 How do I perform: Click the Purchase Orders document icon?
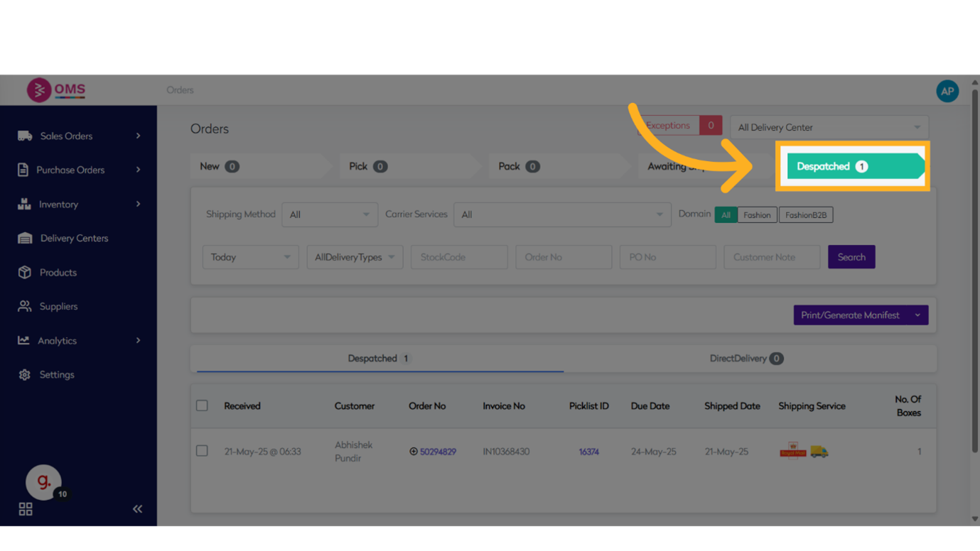pyautogui.click(x=23, y=170)
